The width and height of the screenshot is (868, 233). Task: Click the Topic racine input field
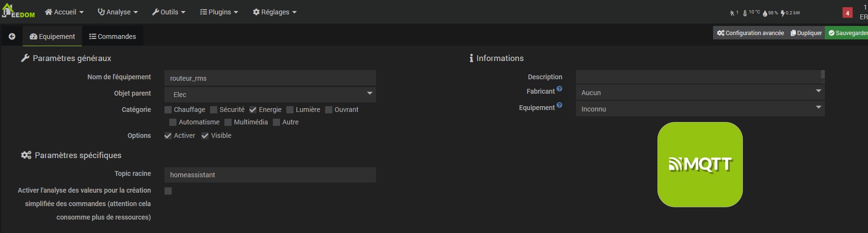click(270, 175)
